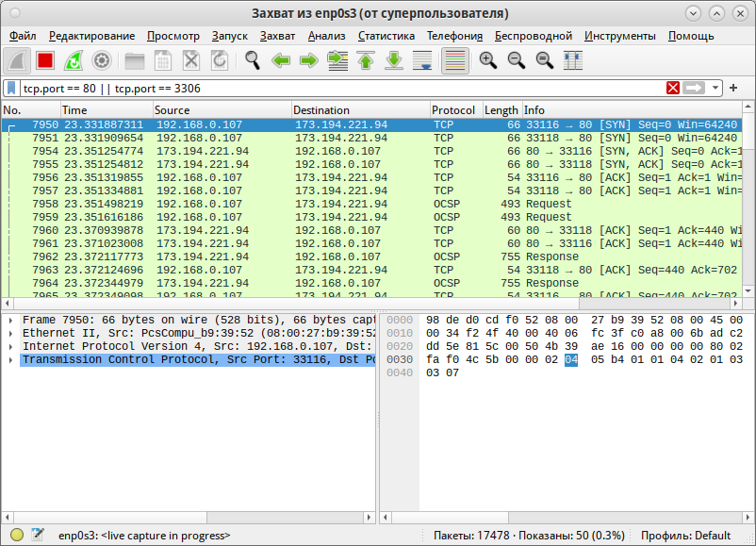Open the Телефония menu

[x=454, y=36]
